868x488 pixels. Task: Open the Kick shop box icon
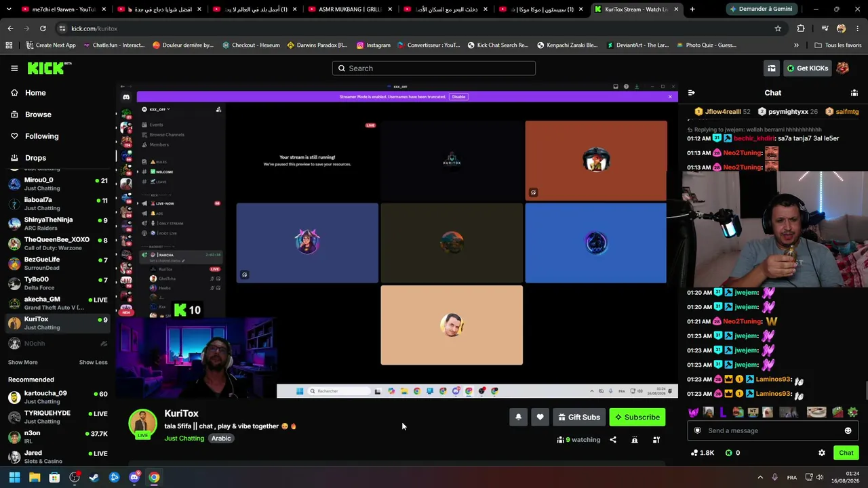[772, 68]
